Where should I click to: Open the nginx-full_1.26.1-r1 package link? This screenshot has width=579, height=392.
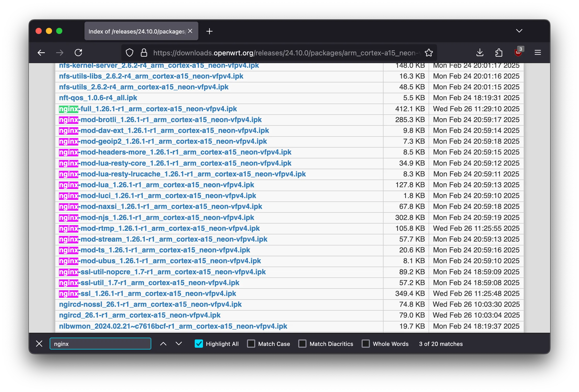[148, 109]
